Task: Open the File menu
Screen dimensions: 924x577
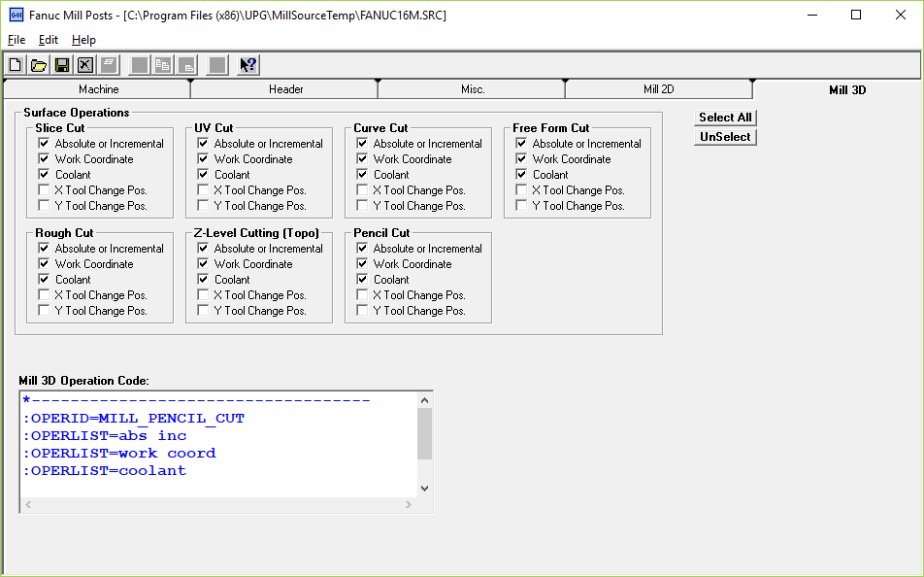Action: pyautogui.click(x=16, y=40)
